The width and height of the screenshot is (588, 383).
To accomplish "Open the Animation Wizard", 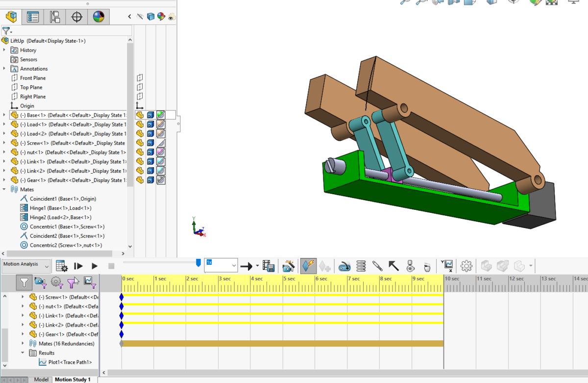I will coord(288,266).
